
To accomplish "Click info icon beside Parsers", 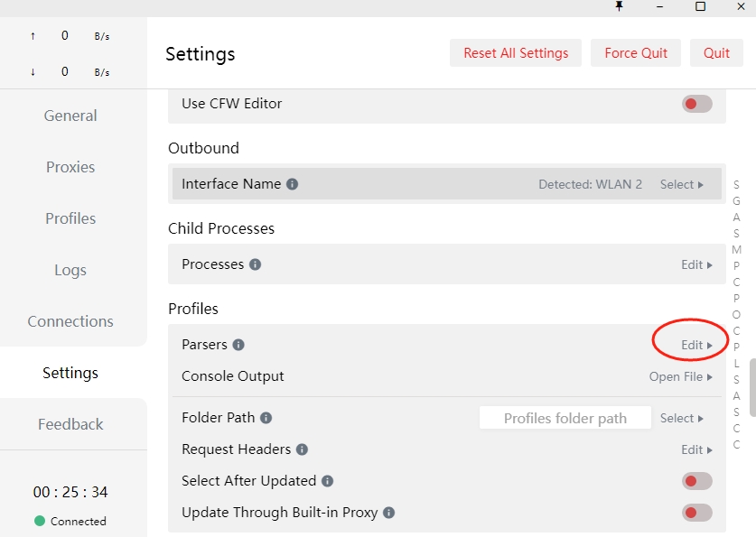I will [x=238, y=345].
